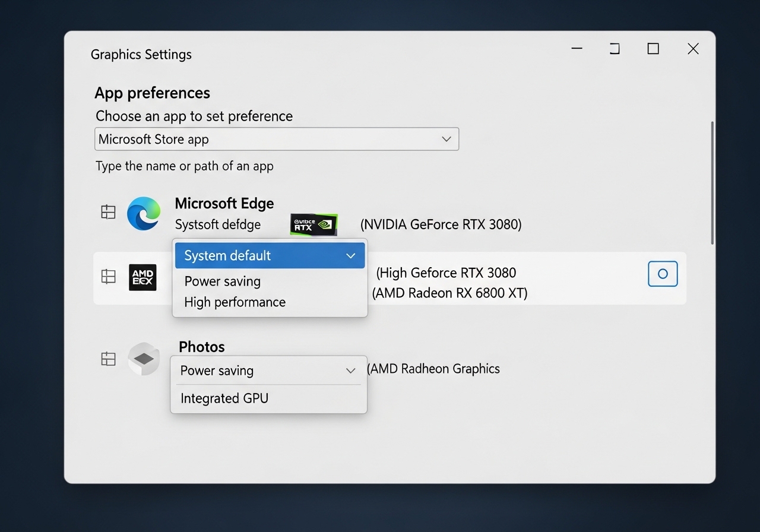Minimize the Graphics Settings window

577,49
